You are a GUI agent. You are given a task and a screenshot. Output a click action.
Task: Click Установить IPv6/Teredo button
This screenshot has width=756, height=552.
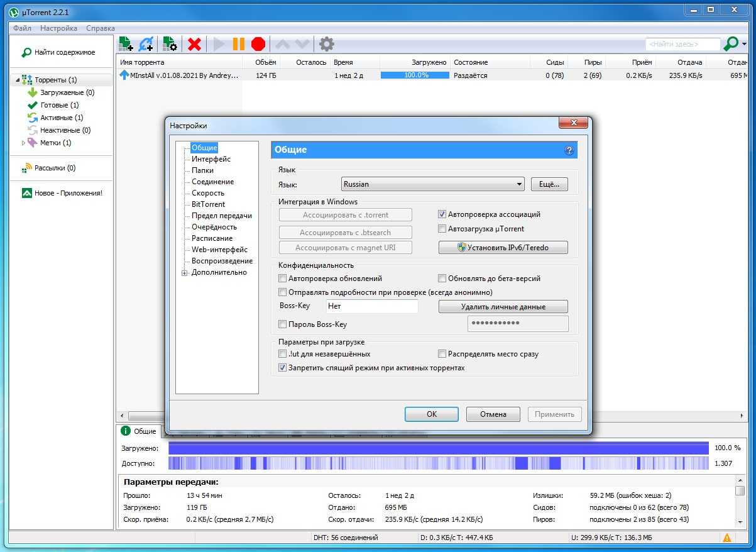[503, 248]
